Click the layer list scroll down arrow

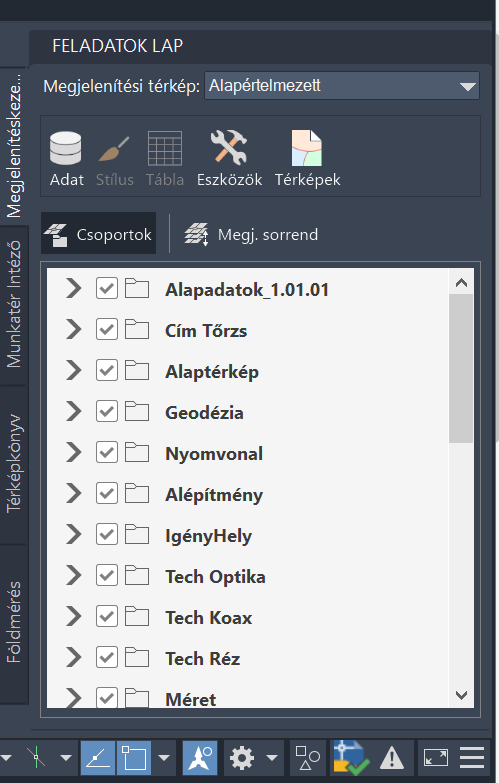point(462,695)
